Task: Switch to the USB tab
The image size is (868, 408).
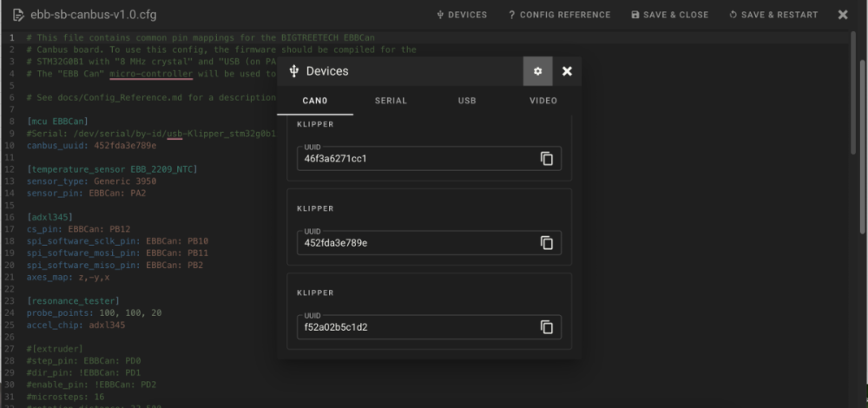Action: [467, 101]
